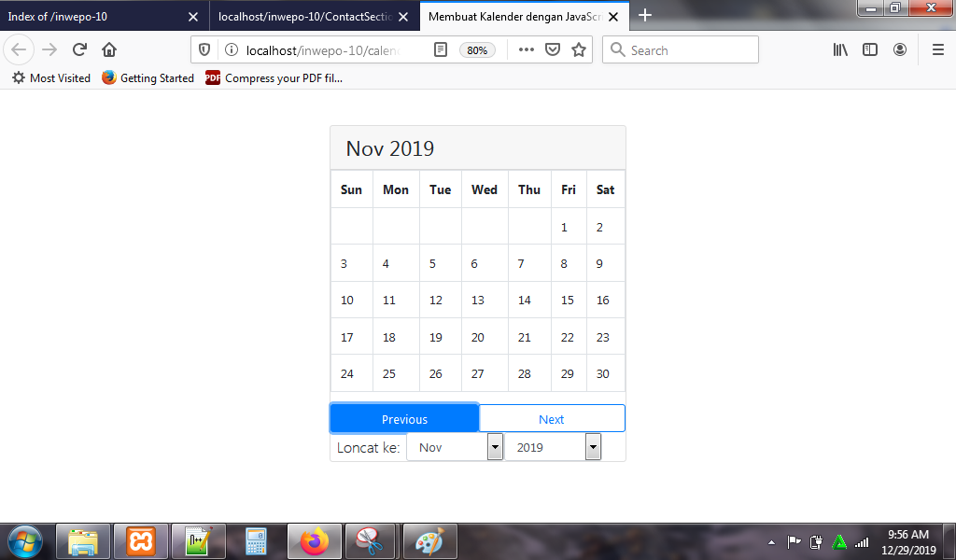Screen dimensions: 956x560
Task: Reload the current page
Action: pos(79,50)
